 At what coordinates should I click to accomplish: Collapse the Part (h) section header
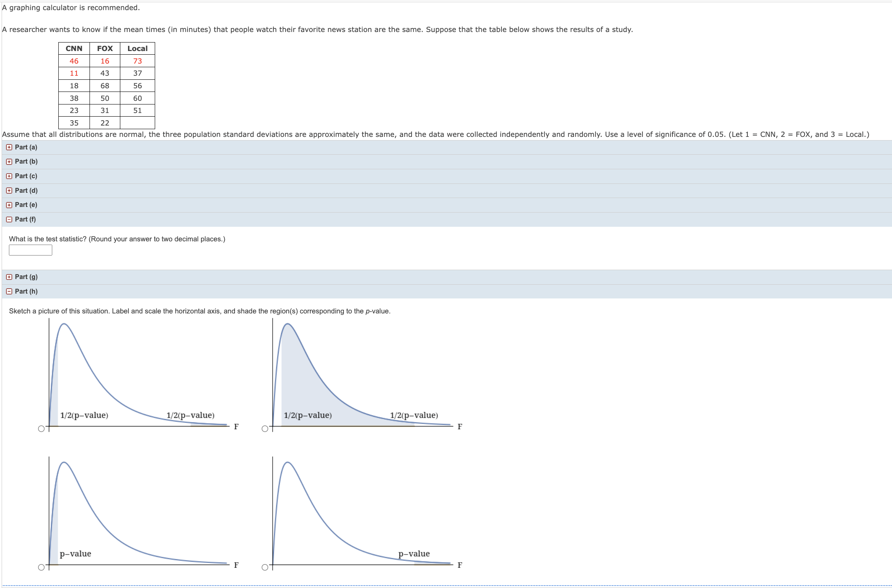(x=26, y=292)
